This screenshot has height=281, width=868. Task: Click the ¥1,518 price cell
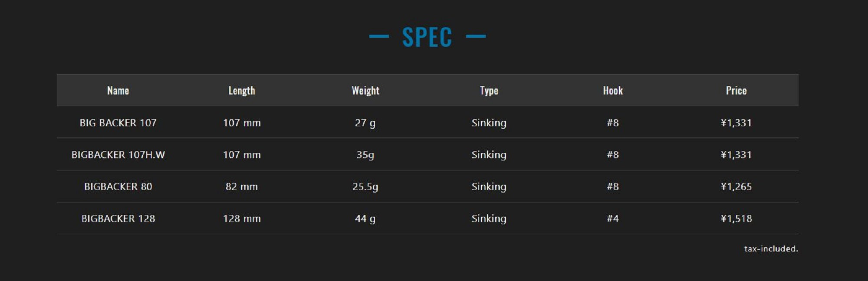[736, 219]
